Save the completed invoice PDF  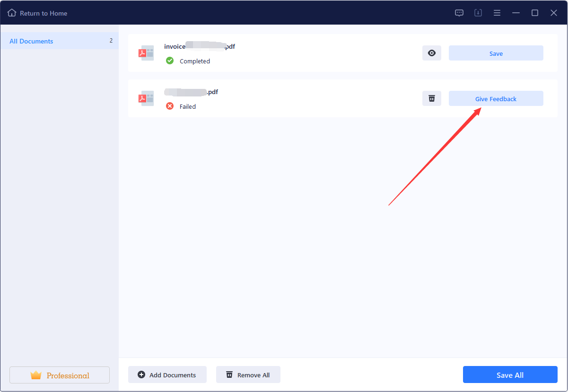[x=496, y=52]
